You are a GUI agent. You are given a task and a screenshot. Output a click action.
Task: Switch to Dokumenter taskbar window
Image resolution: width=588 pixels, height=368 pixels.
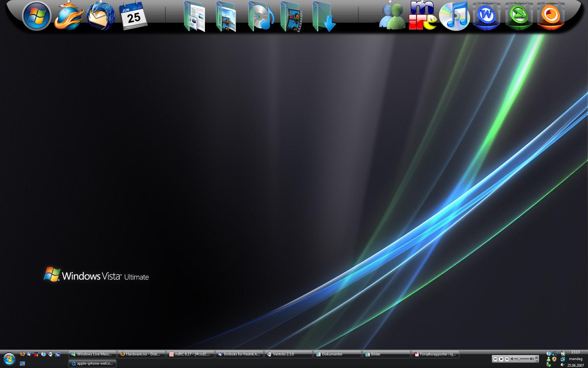[x=337, y=354]
